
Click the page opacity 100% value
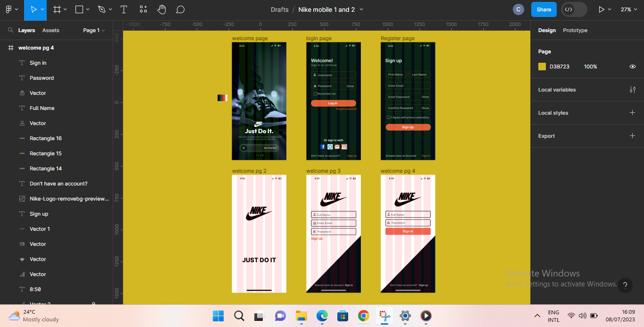(x=591, y=67)
